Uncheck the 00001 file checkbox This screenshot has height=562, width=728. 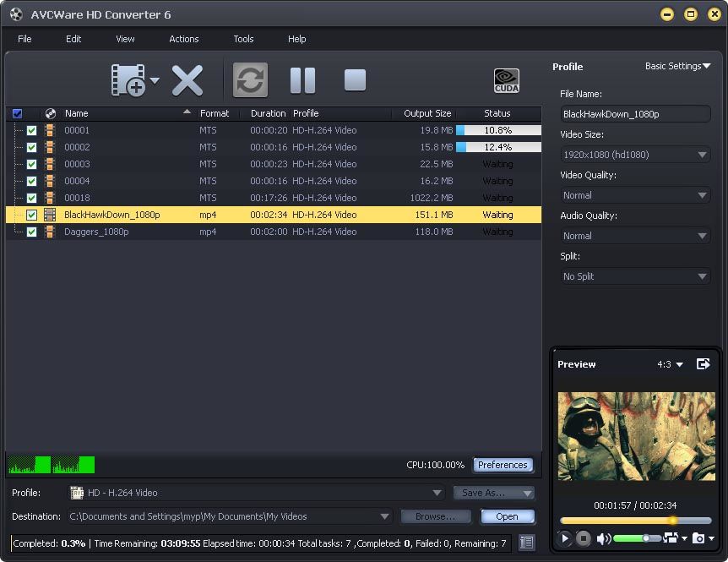tap(31, 131)
